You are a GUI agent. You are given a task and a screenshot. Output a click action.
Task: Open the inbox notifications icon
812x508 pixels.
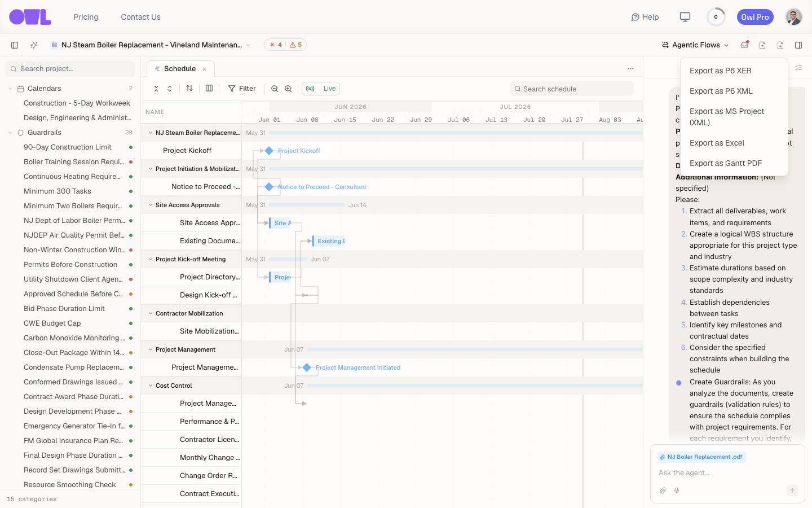pos(744,45)
